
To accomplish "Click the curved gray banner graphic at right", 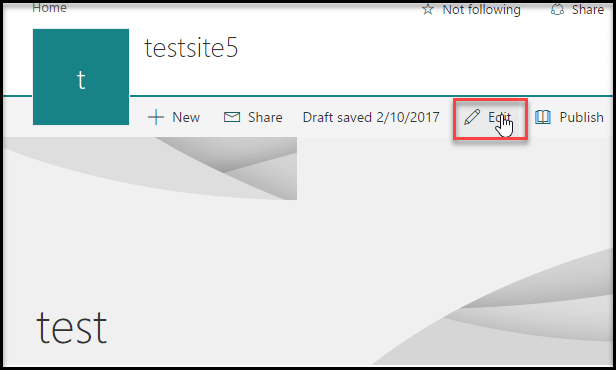I will 511,310.
